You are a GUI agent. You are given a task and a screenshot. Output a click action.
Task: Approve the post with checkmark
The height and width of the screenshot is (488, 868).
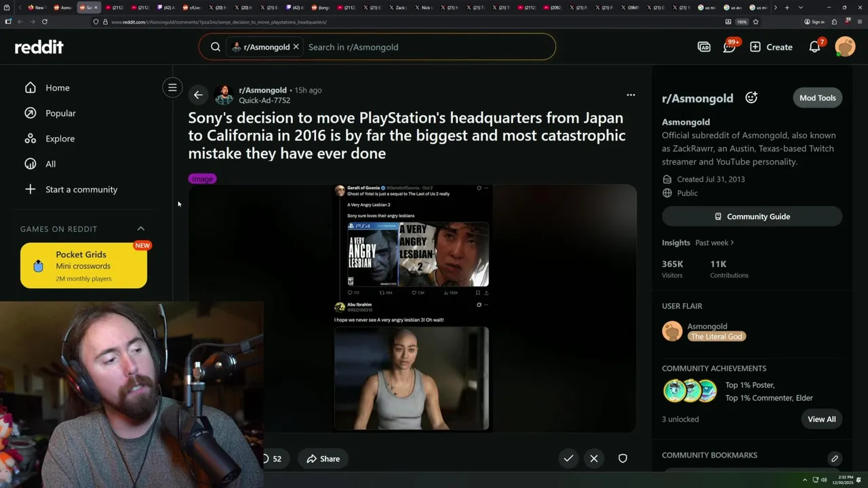point(568,458)
